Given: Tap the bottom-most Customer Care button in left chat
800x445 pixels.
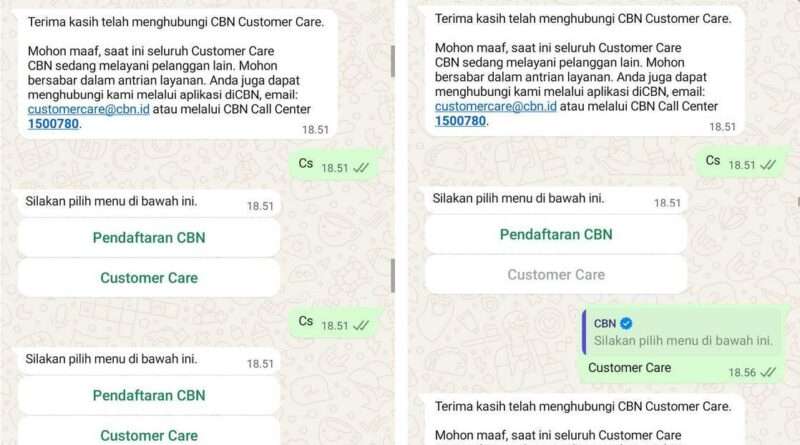Looking at the screenshot, I should click(x=149, y=434).
